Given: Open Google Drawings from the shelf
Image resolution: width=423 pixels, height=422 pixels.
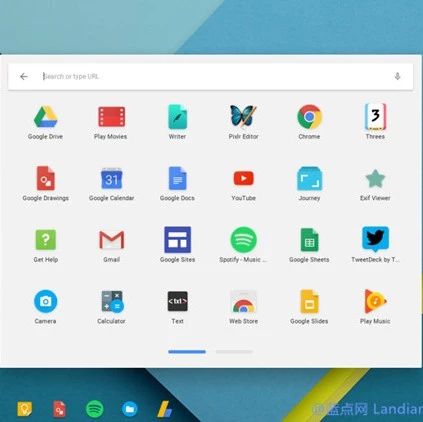Looking at the screenshot, I should coord(59,409).
